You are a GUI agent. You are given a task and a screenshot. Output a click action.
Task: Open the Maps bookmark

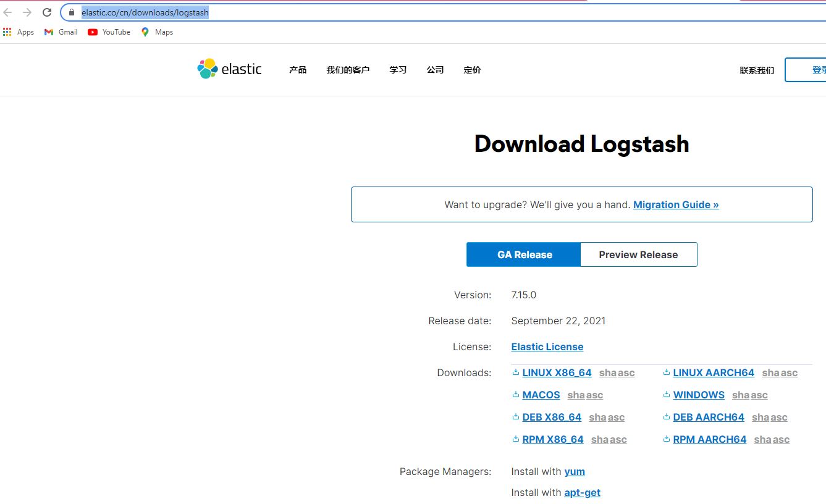click(157, 32)
